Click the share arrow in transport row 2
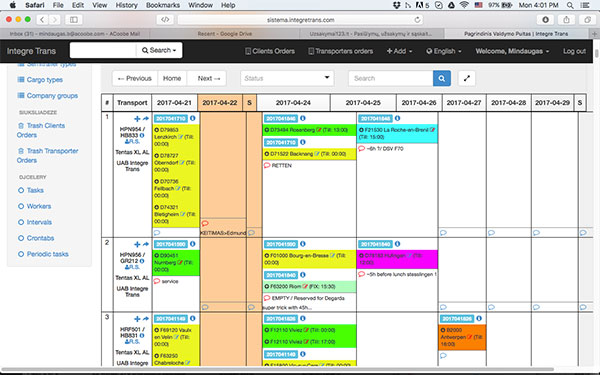This screenshot has width=600, height=375. click(145, 244)
